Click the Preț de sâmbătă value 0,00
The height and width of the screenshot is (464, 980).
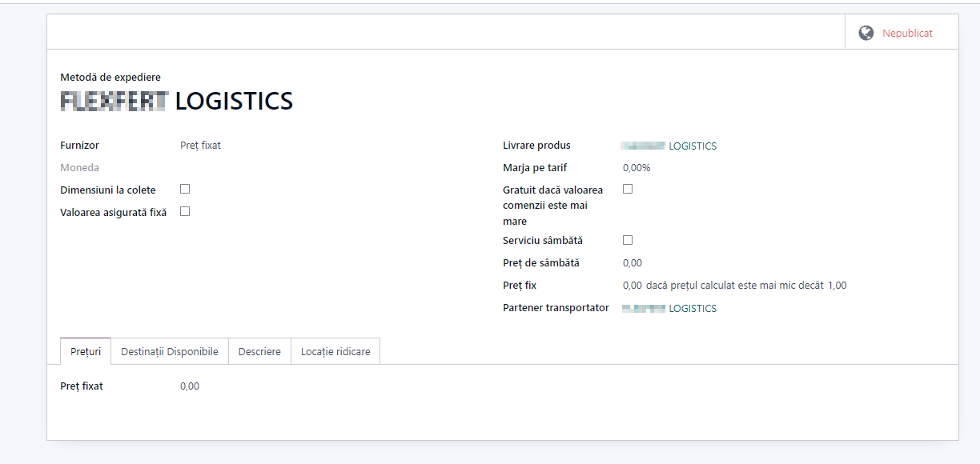point(633,263)
